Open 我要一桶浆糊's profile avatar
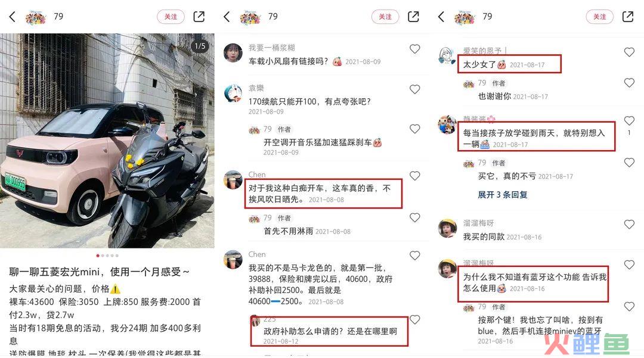The width and height of the screenshot is (644, 358). 233,52
